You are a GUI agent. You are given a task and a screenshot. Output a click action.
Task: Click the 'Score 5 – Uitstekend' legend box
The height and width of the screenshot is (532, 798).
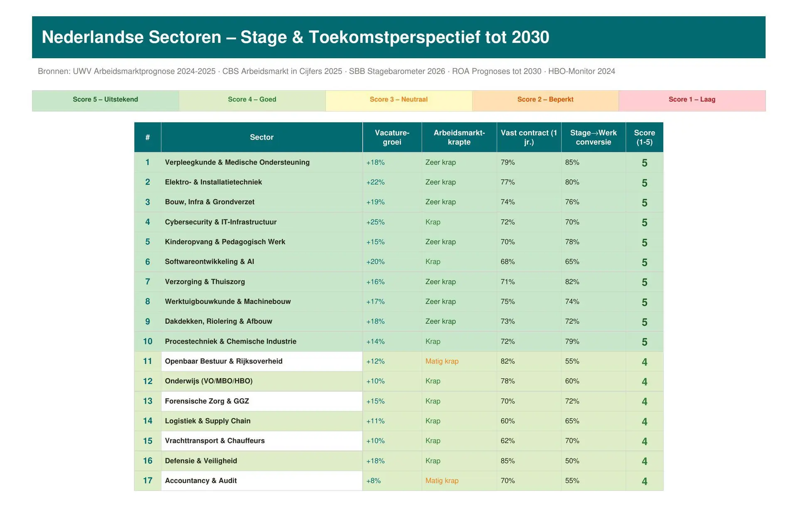click(x=106, y=101)
